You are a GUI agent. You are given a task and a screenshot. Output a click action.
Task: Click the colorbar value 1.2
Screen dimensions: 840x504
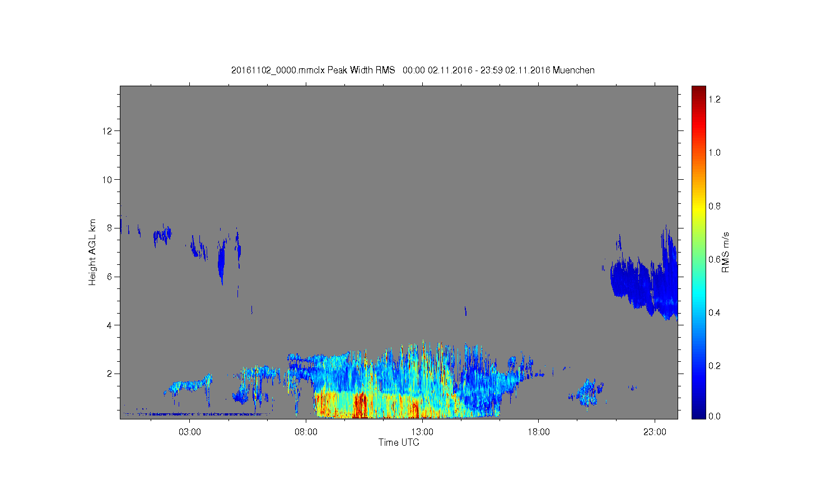[715, 100]
